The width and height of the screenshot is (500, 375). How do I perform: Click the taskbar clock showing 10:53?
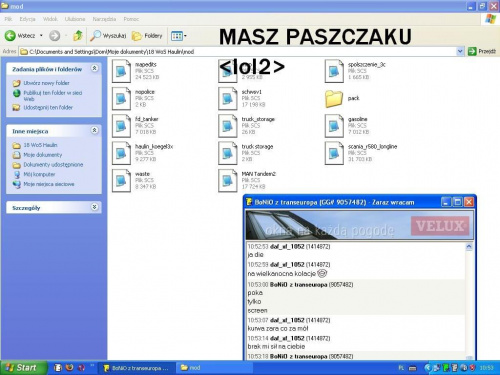[486, 368]
